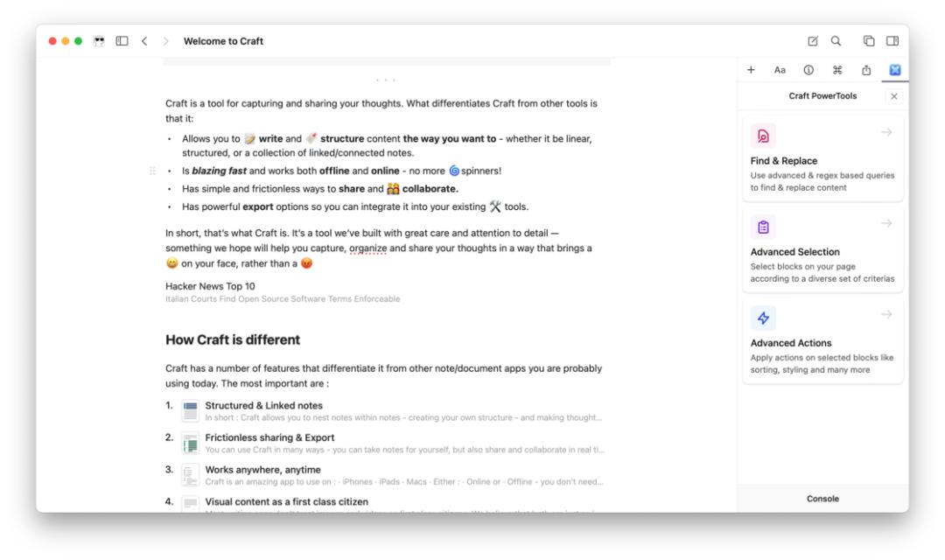Image resolution: width=945 pixels, height=560 pixels.
Task: Open the Console at panel bottom
Action: [822, 499]
